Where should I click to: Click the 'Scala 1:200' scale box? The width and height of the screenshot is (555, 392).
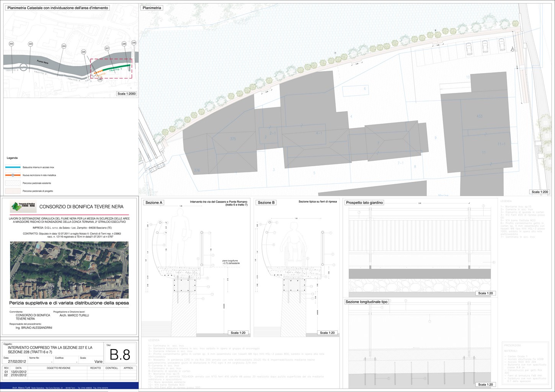(x=540, y=192)
